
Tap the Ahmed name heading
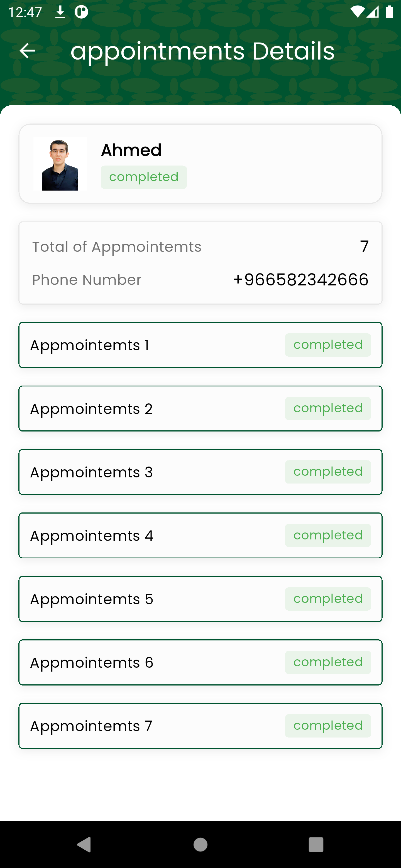click(x=131, y=150)
